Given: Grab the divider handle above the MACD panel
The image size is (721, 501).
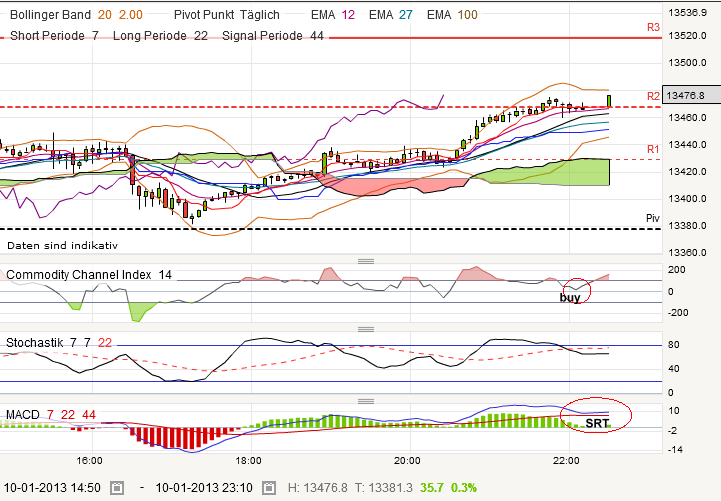Looking at the screenshot, I should coord(366,401).
